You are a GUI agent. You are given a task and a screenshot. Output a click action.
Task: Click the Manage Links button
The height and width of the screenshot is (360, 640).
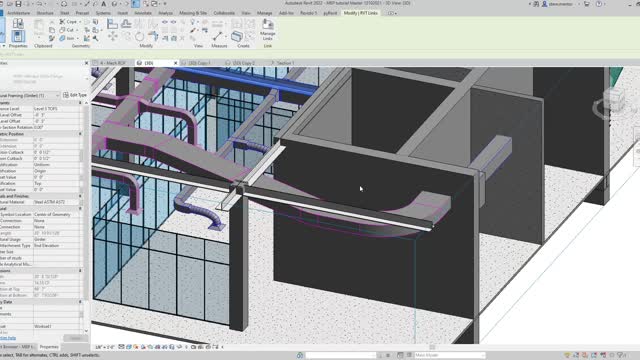click(x=268, y=30)
